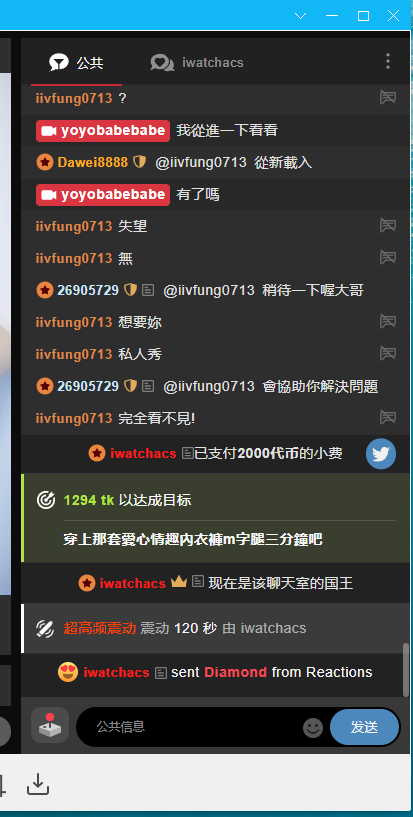Mute icon beside the 私人秀 message
Screen dimensions: 413x817
tap(387, 354)
